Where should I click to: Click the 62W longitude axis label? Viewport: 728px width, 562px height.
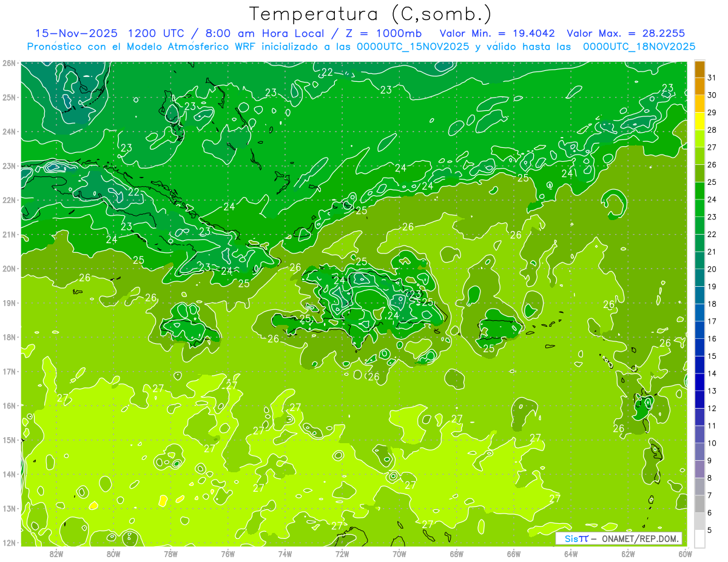coord(629,554)
